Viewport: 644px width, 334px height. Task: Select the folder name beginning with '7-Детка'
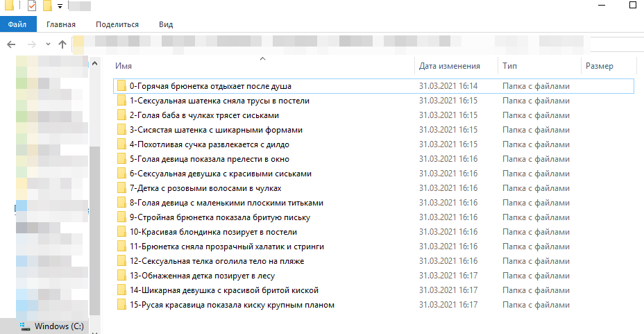click(205, 188)
